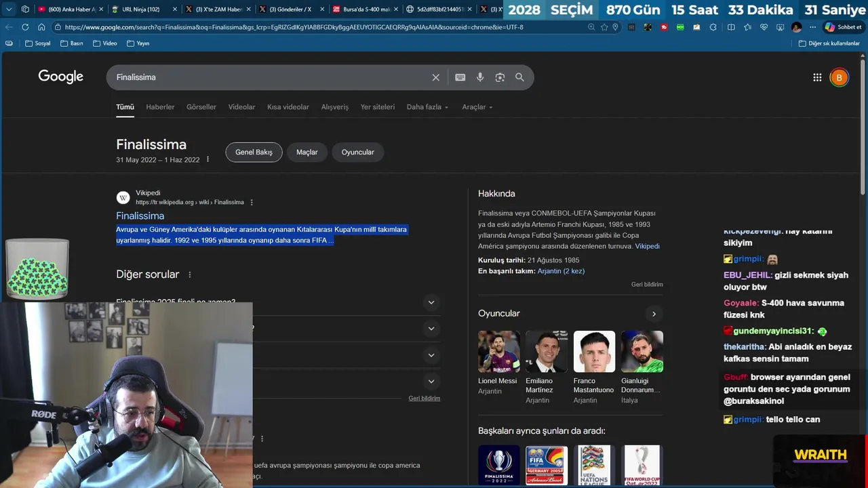Open the Sosyal bookmarks folder
Image resolution: width=868 pixels, height=488 pixels.
point(37,43)
